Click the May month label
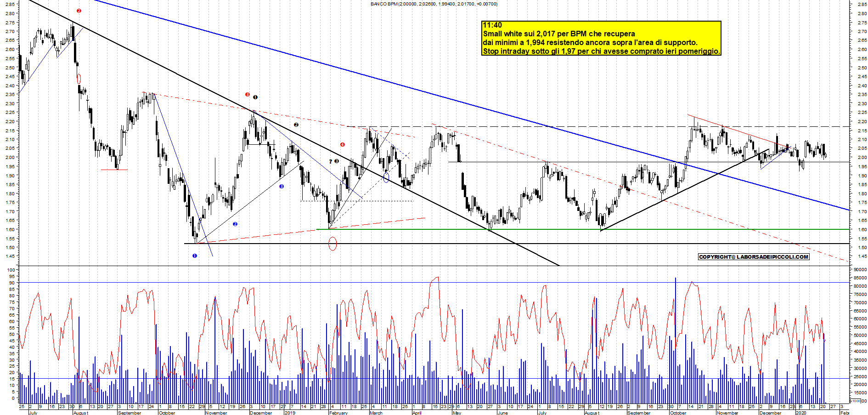 pyautogui.click(x=457, y=413)
